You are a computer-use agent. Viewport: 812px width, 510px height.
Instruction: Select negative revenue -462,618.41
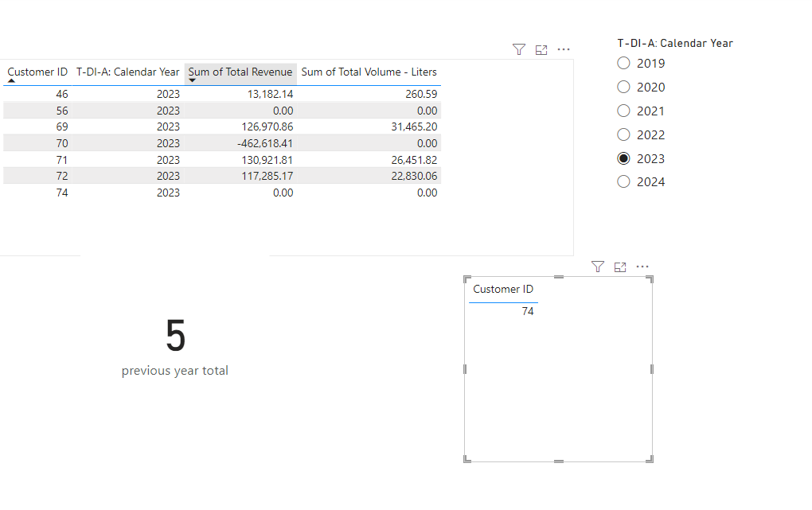coord(265,143)
